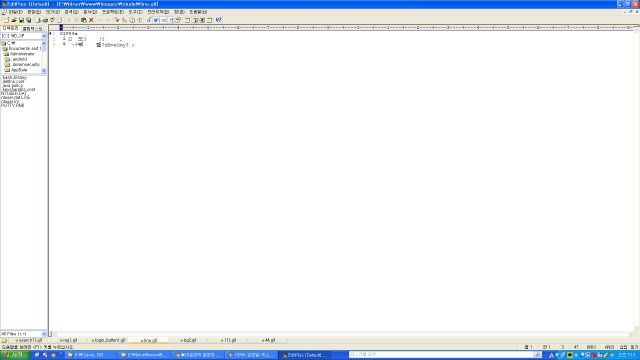Select the Administrator folder in directory tree
Viewport: 640px width, 360px height.
[22, 54]
